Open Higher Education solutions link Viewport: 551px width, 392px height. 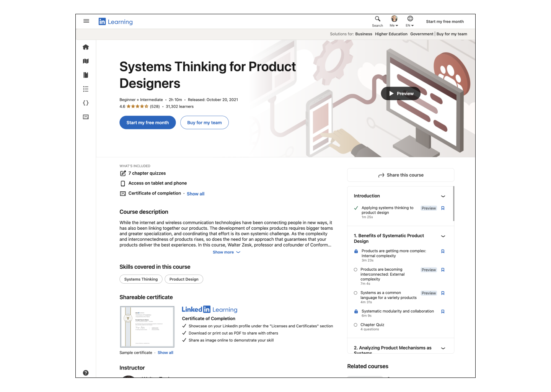point(391,34)
